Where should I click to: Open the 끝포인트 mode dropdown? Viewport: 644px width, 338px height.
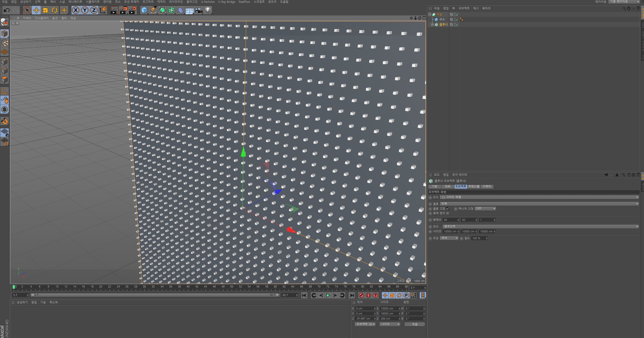point(541,226)
